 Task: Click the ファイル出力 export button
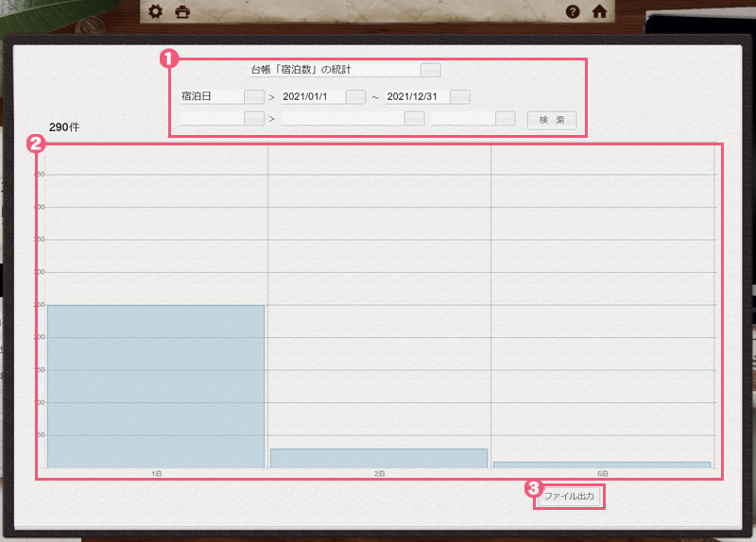(568, 497)
